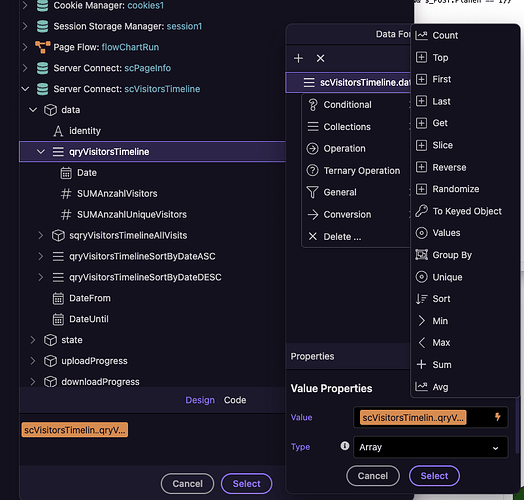
Task: Click the info icon next to Type
Action: (x=345, y=446)
